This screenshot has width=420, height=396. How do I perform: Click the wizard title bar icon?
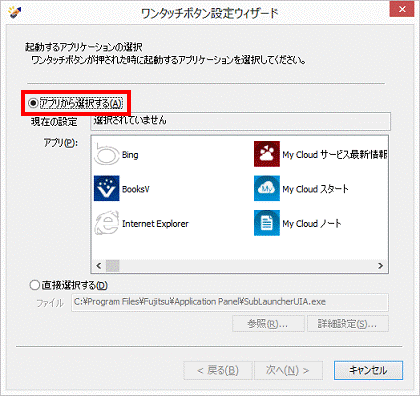(x=15, y=12)
